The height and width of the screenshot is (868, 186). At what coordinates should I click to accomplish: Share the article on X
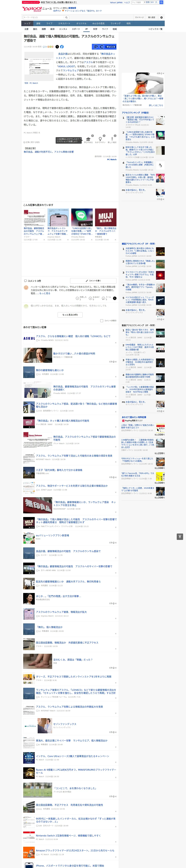(x=57, y=47)
